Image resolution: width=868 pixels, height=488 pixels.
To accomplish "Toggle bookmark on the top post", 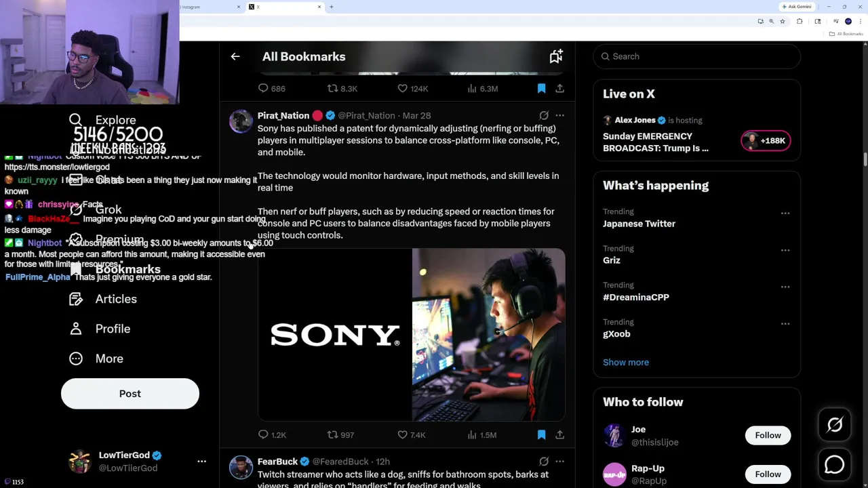I will 541,89.
